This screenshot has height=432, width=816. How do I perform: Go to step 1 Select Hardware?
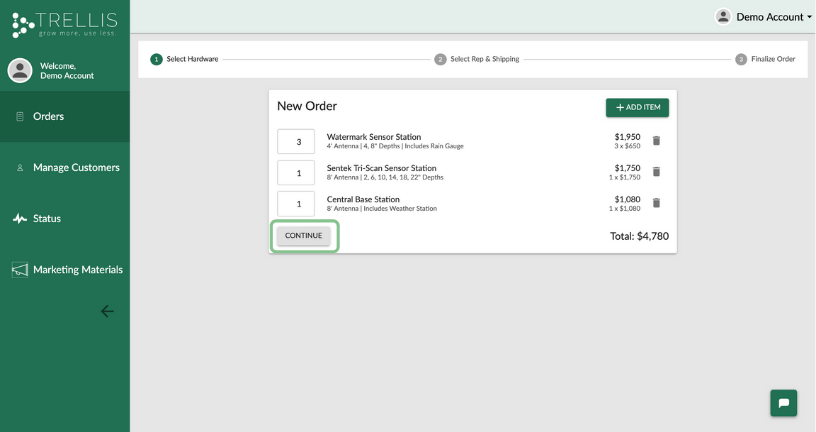click(x=184, y=59)
